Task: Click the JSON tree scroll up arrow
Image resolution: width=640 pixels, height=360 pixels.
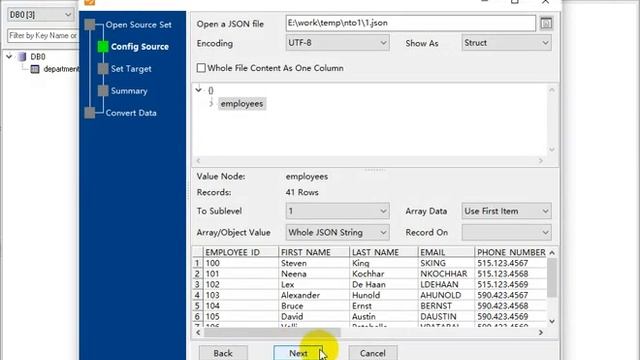Action: pyautogui.click(x=552, y=90)
